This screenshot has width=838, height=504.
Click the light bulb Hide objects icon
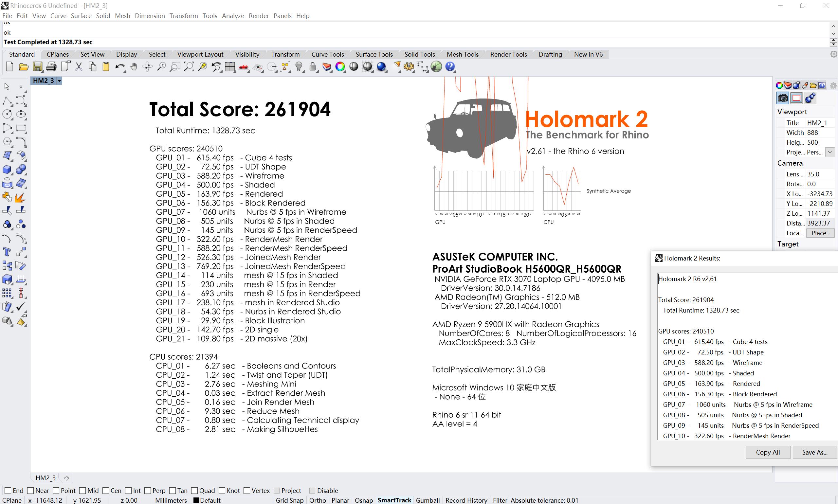click(x=299, y=66)
